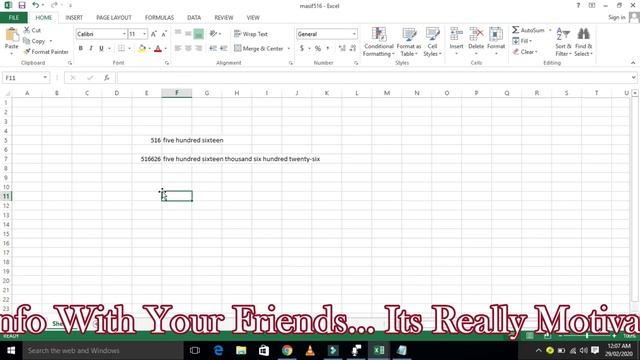Toggle align text left
This screenshot has width=640, height=360.
point(178,48)
